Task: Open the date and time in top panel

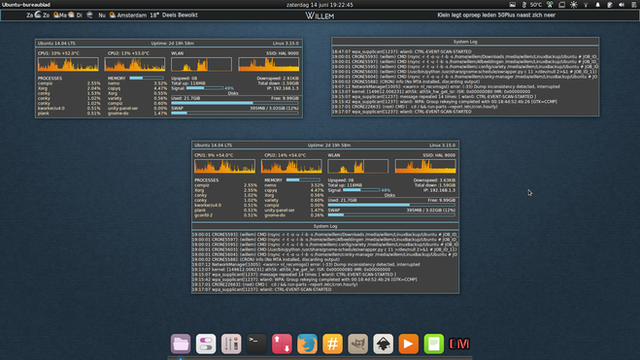Action: point(320,5)
